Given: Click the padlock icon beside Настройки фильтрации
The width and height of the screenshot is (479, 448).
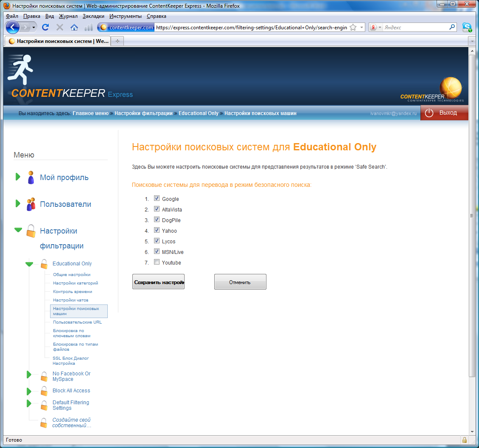Looking at the screenshot, I should [x=31, y=231].
